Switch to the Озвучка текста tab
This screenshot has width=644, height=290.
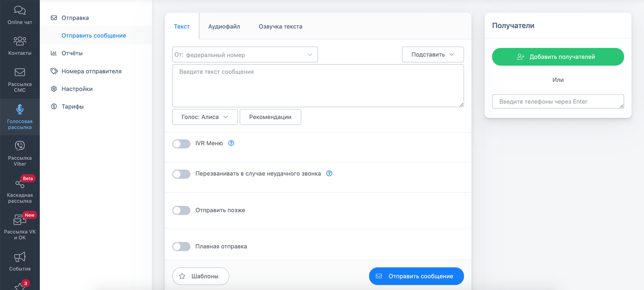coord(280,26)
